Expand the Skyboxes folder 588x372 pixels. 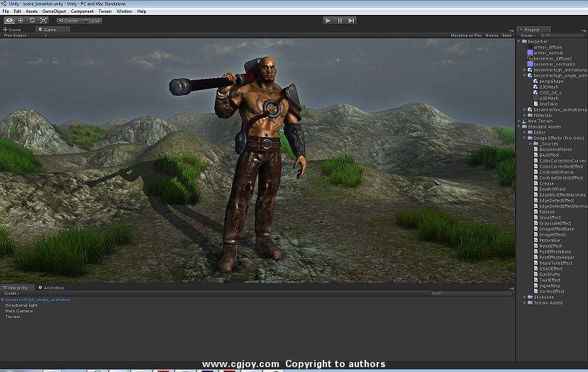pos(525,297)
